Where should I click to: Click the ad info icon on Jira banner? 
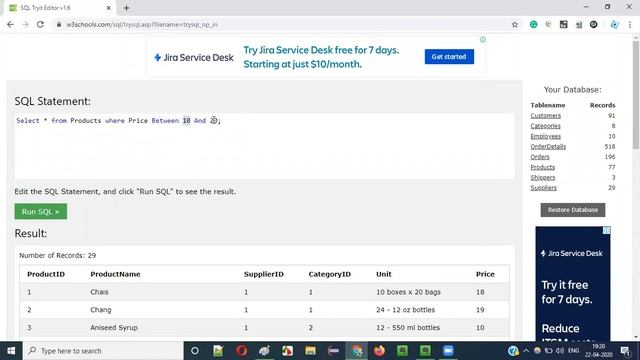tap(483, 40)
